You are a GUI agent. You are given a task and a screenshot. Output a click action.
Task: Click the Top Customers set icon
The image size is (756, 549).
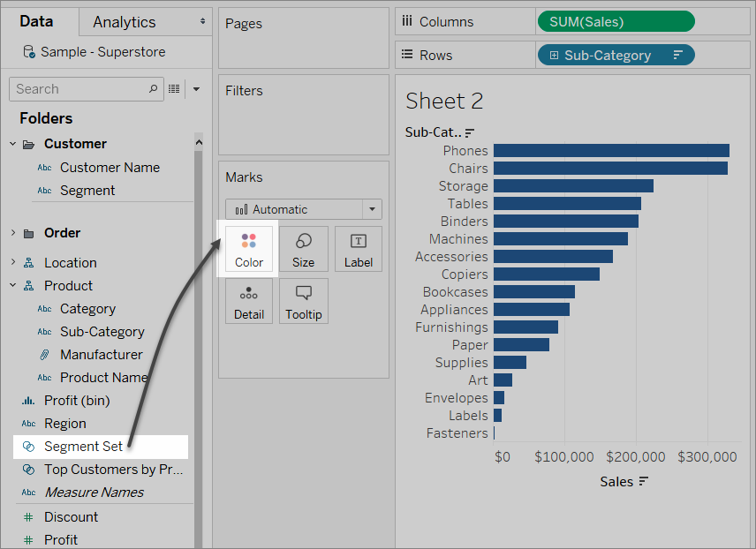[x=28, y=470]
